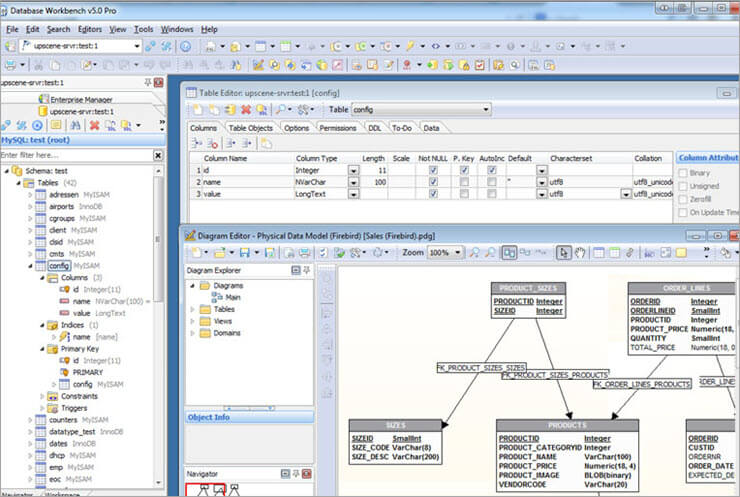Image resolution: width=740 pixels, height=497 pixels.
Task: Click red delete X in Table Editor toolbar
Action: [246, 110]
